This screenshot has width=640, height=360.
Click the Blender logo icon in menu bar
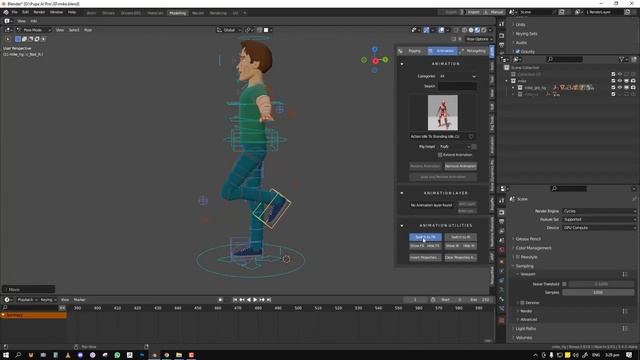tap(6, 12)
